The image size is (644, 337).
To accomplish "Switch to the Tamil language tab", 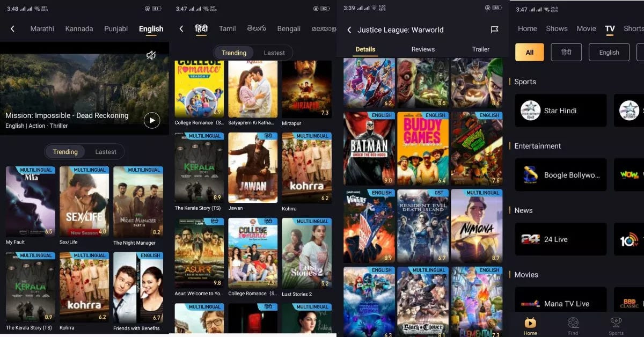I will coord(228,28).
